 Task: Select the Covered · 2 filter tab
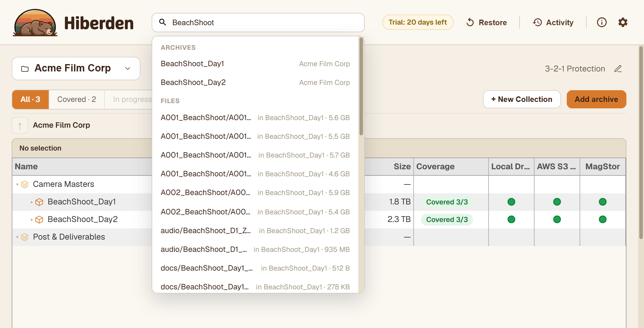tap(77, 99)
